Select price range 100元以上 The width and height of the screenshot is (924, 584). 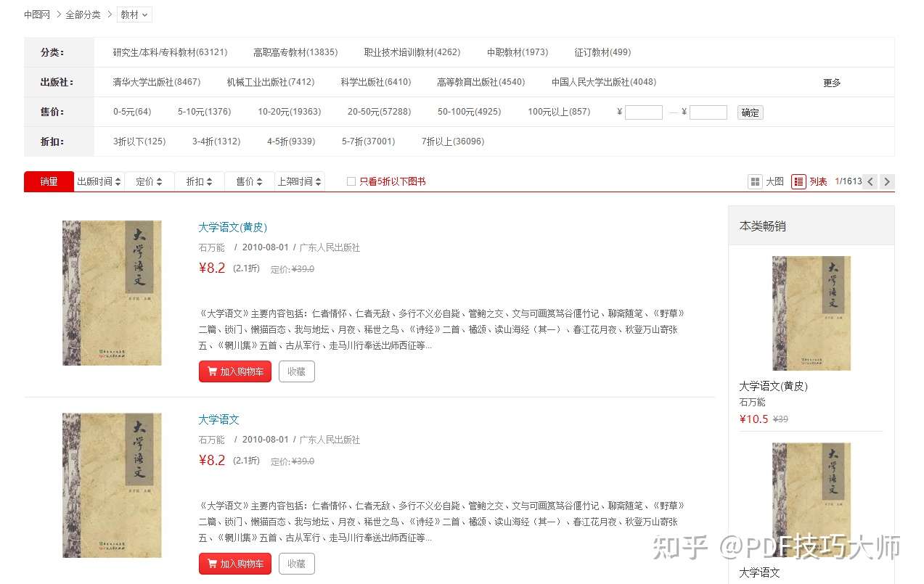559,112
